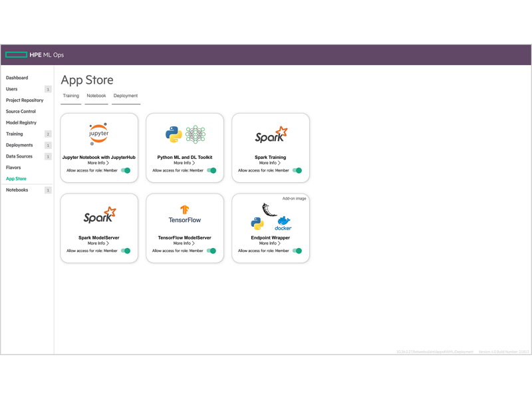Open Flavors in the sidebar
The height and width of the screenshot is (399, 532).
(13, 168)
